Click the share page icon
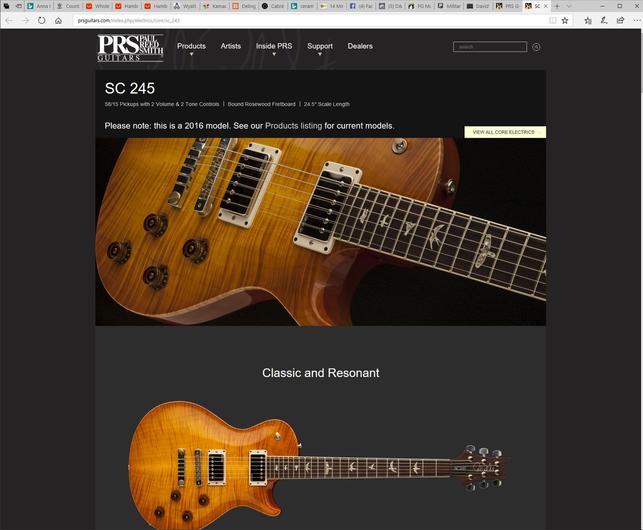 point(620,20)
